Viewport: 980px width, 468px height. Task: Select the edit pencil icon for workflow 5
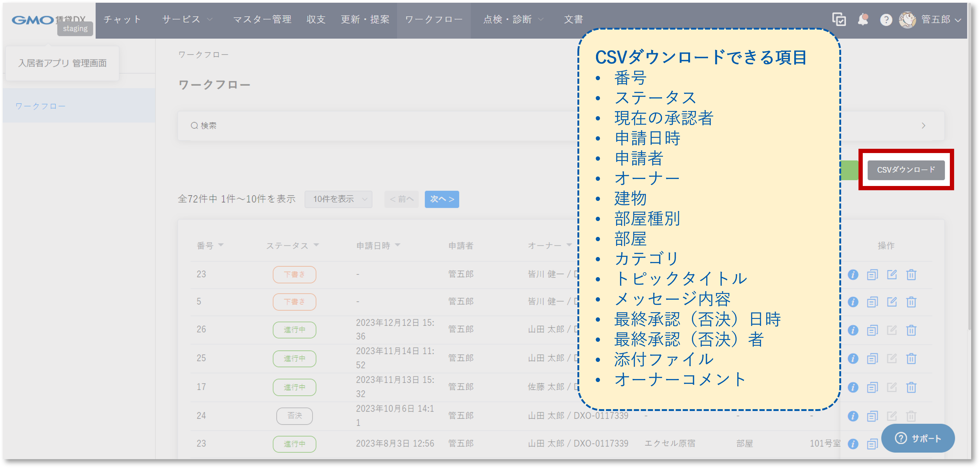[893, 302]
